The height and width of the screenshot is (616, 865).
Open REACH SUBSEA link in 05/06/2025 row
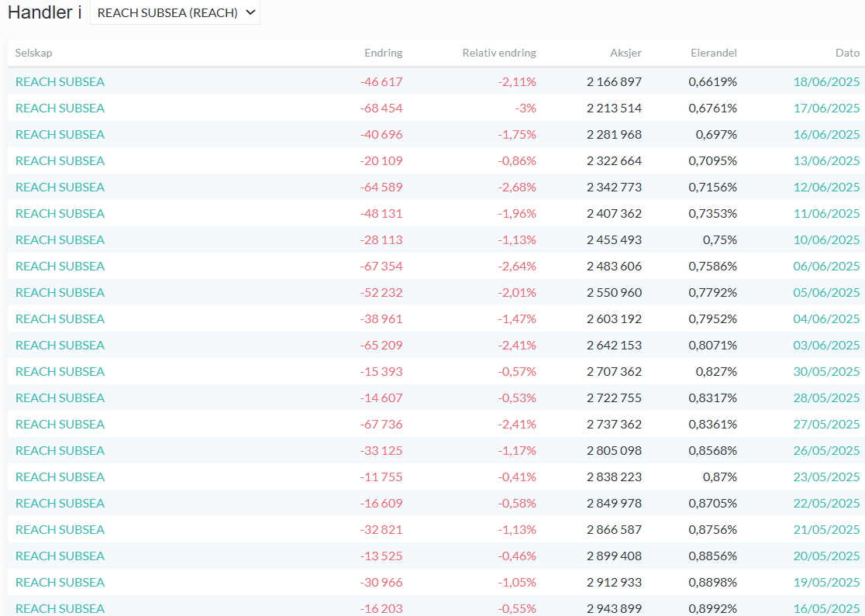click(x=60, y=292)
